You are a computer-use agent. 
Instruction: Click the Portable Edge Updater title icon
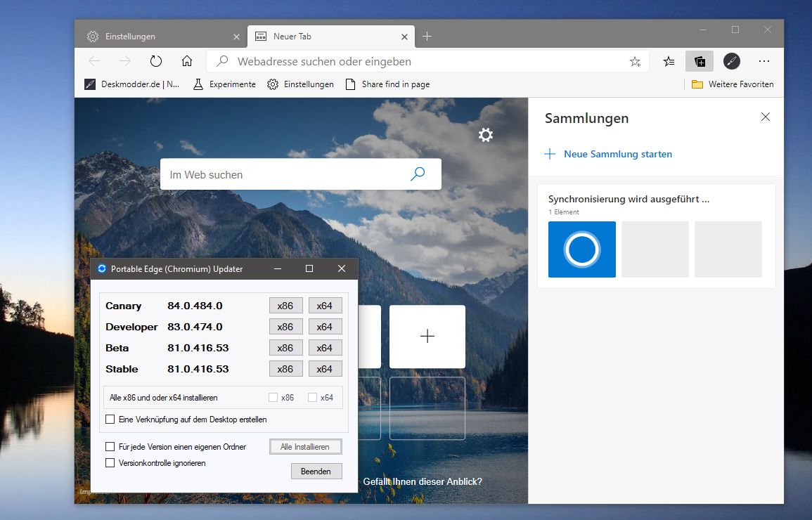(x=102, y=268)
